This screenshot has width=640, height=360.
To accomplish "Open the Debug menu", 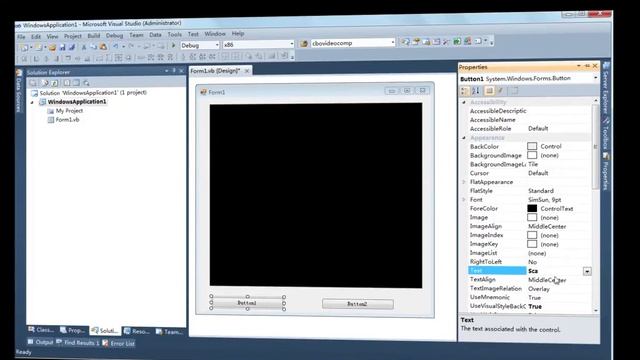I will tap(114, 36).
